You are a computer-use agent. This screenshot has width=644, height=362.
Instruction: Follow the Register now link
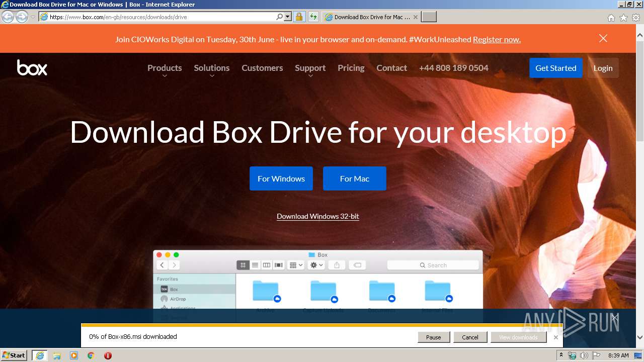pos(497,39)
